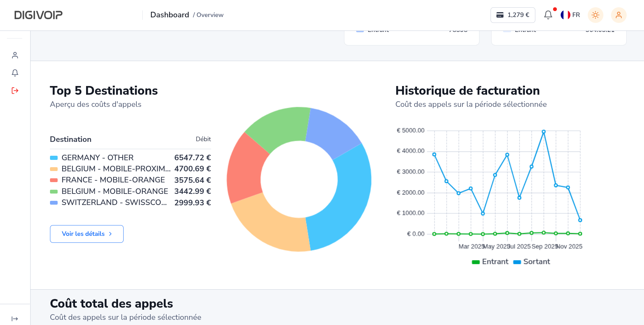The image size is (644, 325).
Task: Click the green donut chart segment
Action: [x=279, y=127]
